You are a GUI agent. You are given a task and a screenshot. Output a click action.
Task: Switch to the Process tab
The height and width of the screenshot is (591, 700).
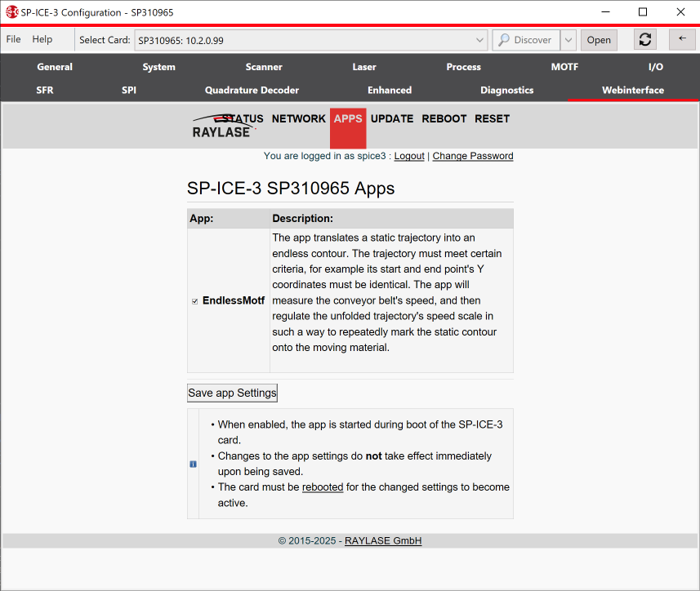click(x=463, y=67)
